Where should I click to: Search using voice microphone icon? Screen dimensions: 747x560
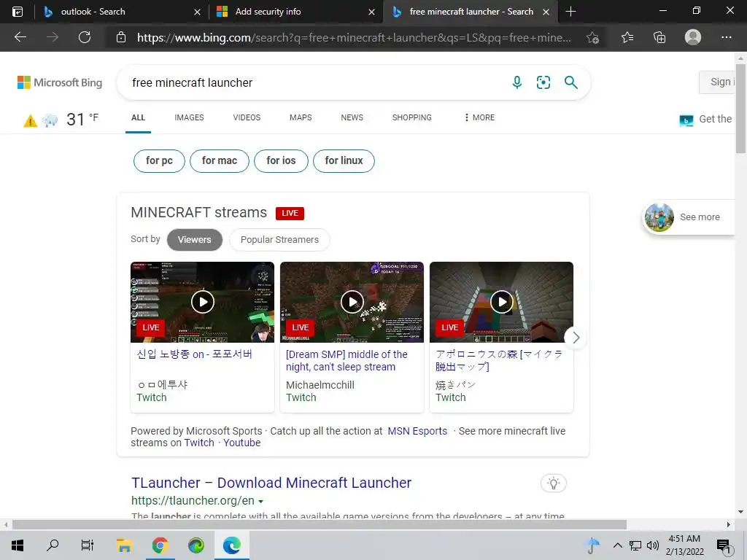[517, 82]
